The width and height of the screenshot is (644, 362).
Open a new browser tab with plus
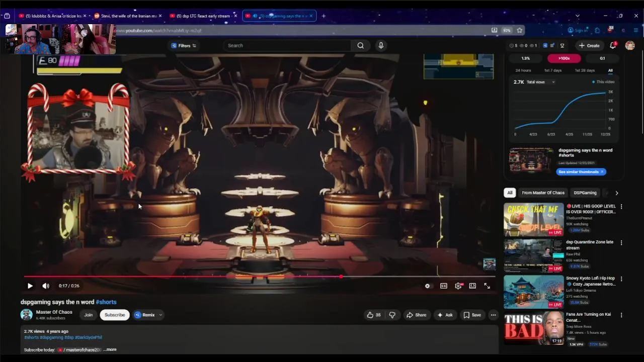(x=324, y=16)
